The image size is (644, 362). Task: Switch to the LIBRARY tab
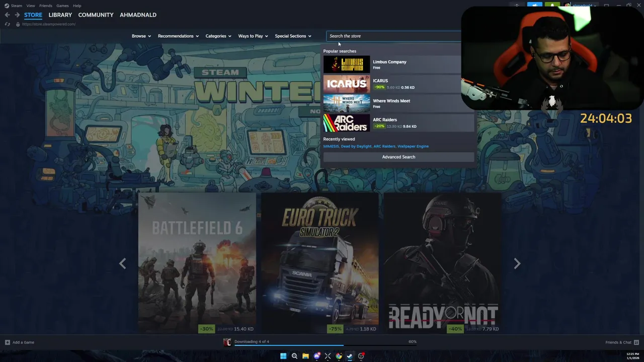(x=60, y=15)
